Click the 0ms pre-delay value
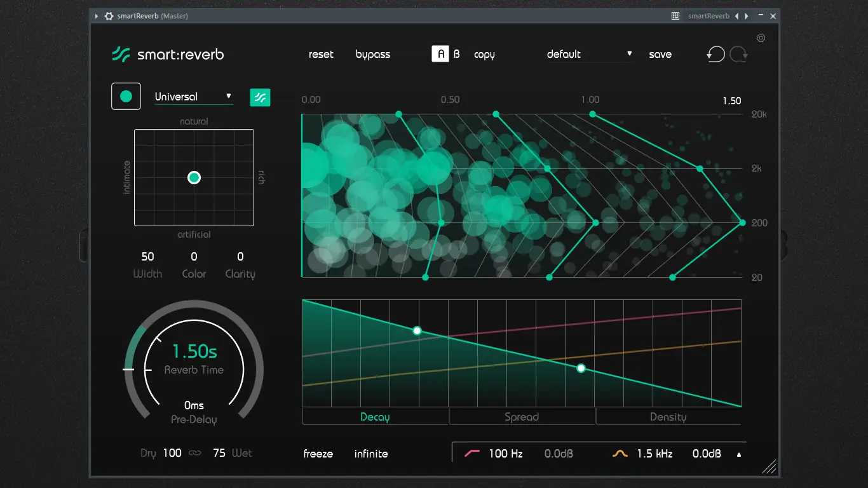The height and width of the screenshot is (488, 868). point(194,405)
